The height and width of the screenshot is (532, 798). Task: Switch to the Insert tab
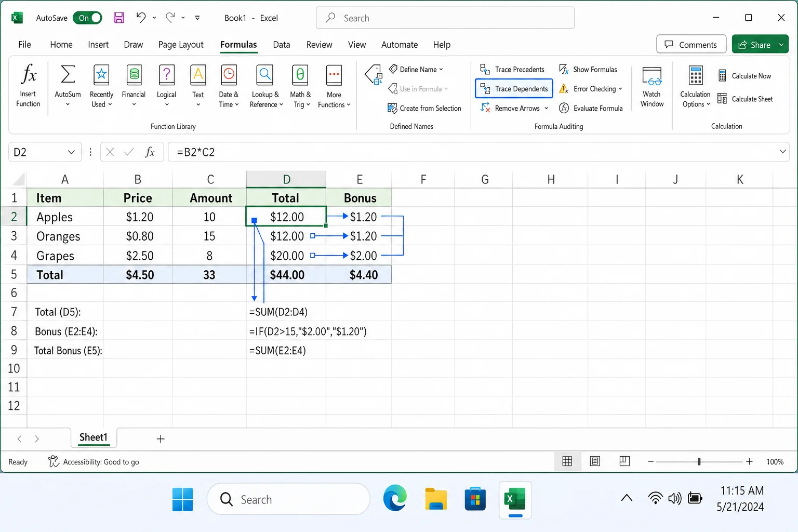(x=98, y=45)
